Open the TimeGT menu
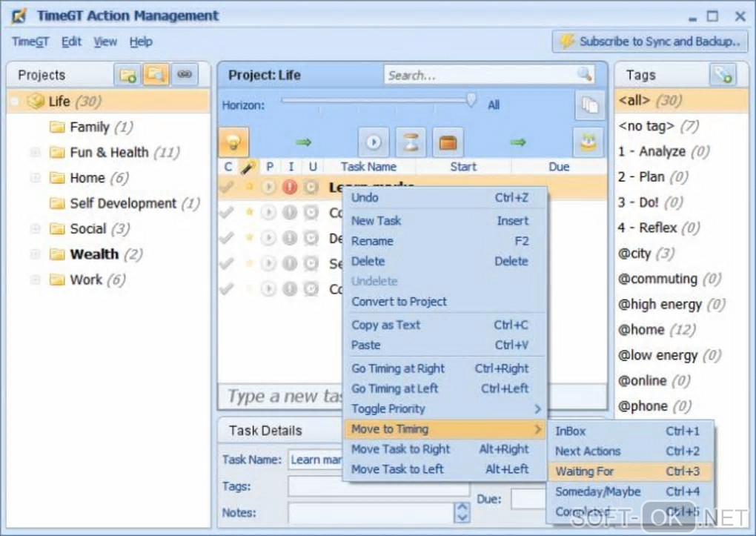Viewport: 756px width, 536px height. click(x=30, y=42)
